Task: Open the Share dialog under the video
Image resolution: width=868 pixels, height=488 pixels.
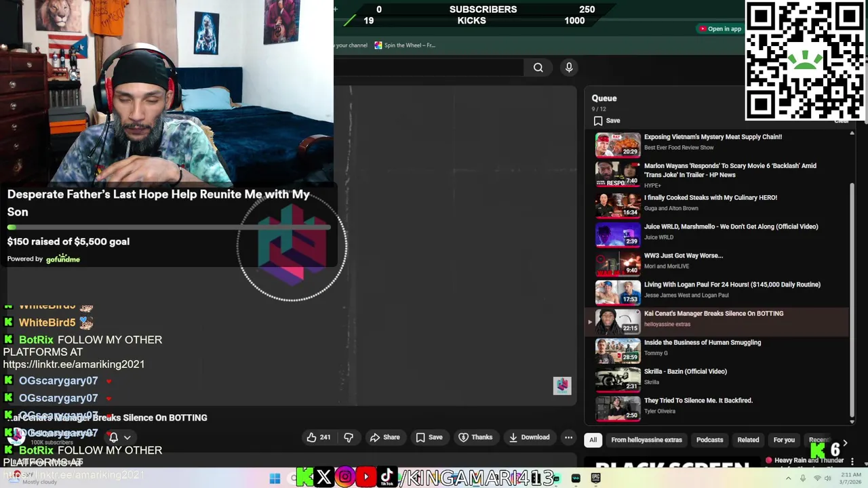Action: tap(384, 437)
